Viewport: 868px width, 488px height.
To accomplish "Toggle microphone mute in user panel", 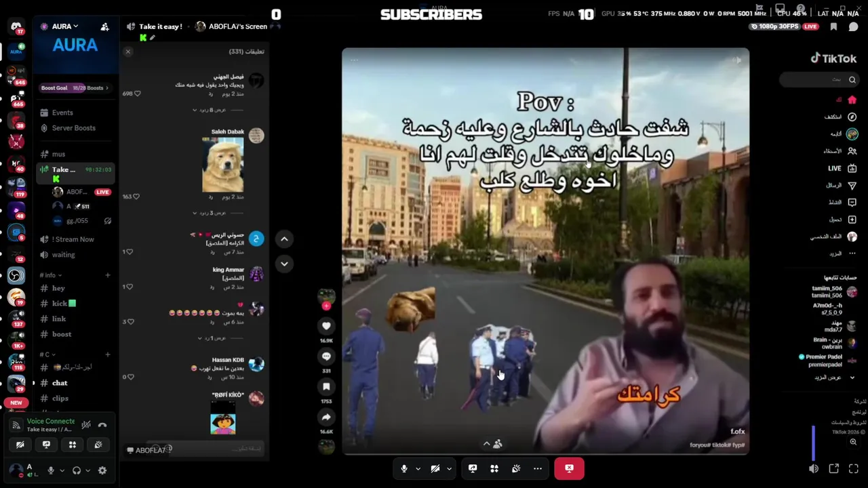I will coord(51,470).
